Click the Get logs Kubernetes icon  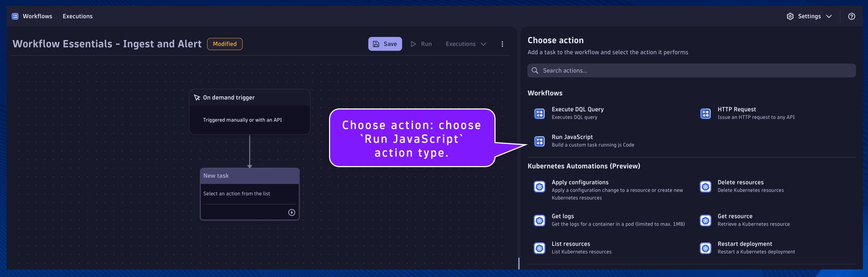pos(539,220)
